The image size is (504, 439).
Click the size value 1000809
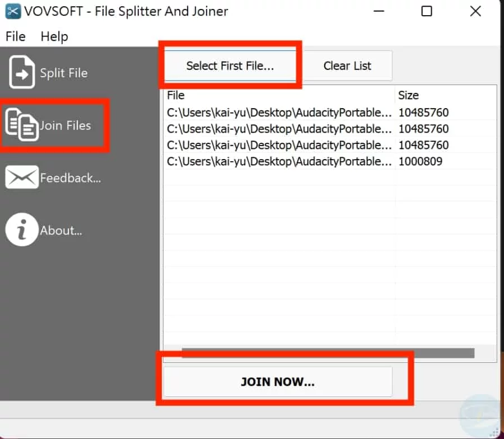(421, 161)
